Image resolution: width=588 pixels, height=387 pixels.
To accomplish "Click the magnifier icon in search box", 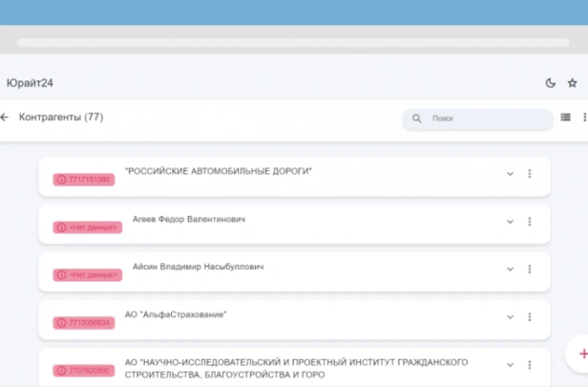I will 417,118.
